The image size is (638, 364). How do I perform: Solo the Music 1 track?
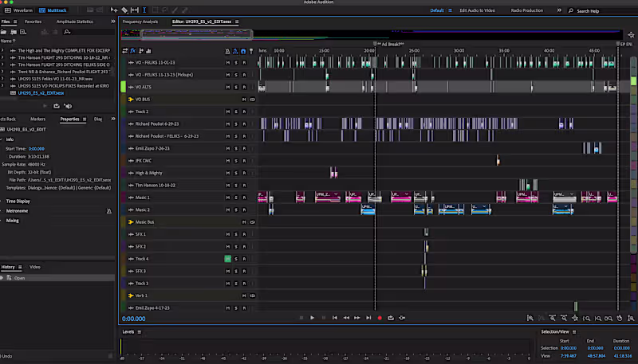(235, 197)
